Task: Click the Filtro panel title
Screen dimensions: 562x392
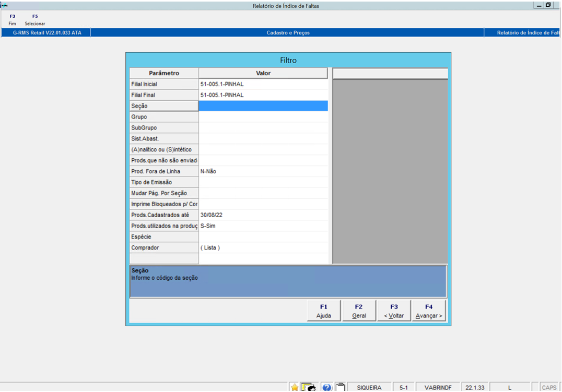Action: point(288,60)
